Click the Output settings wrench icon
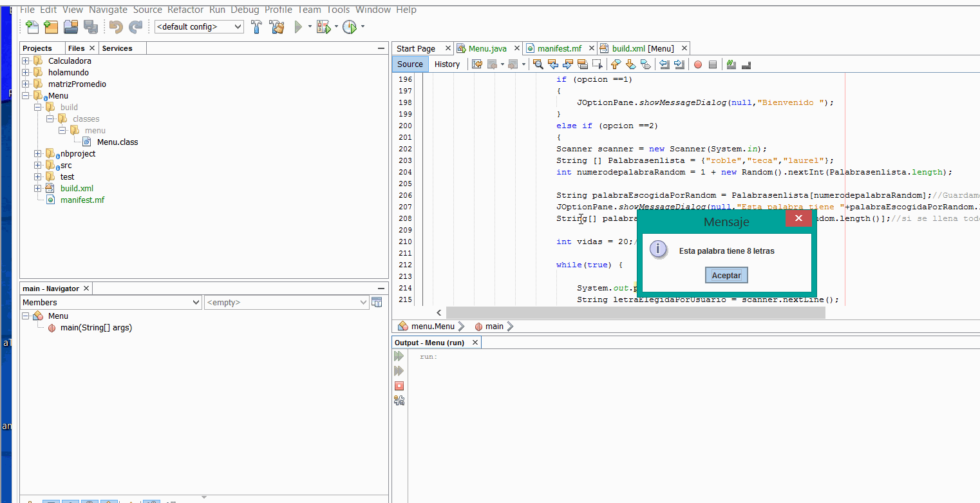The image size is (980, 503). click(x=399, y=401)
